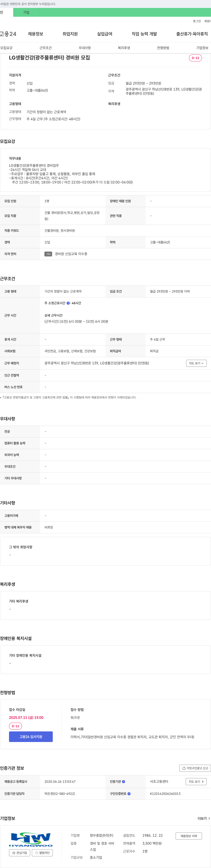This screenshot has width=211, height=868.
Task: Open 더보기 for 기업정보
Action: point(204,818)
